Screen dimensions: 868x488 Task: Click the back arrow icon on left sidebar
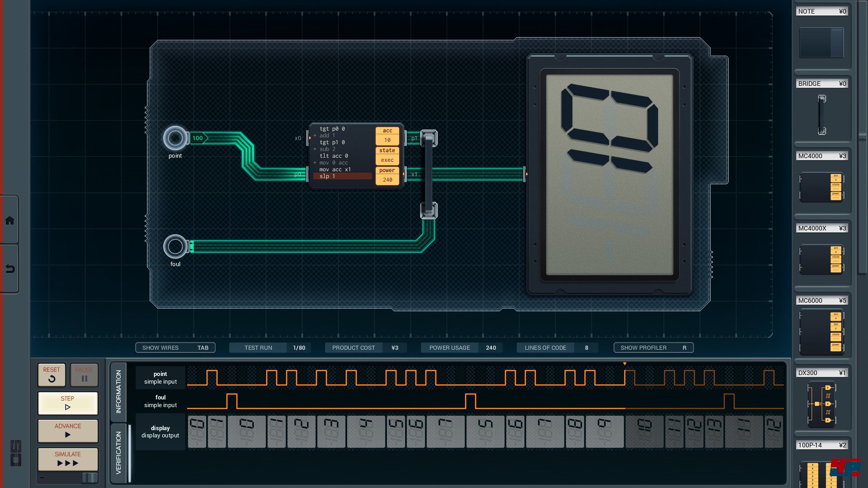pyautogui.click(x=9, y=269)
